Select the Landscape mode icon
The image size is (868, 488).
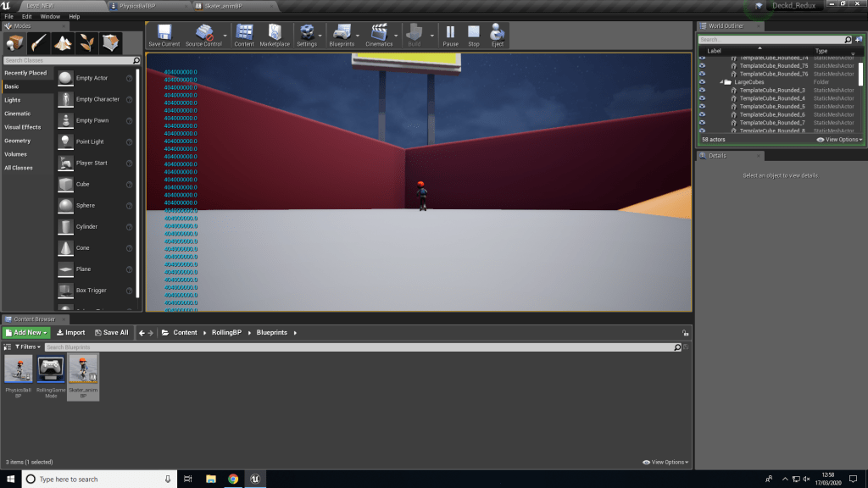(64, 43)
